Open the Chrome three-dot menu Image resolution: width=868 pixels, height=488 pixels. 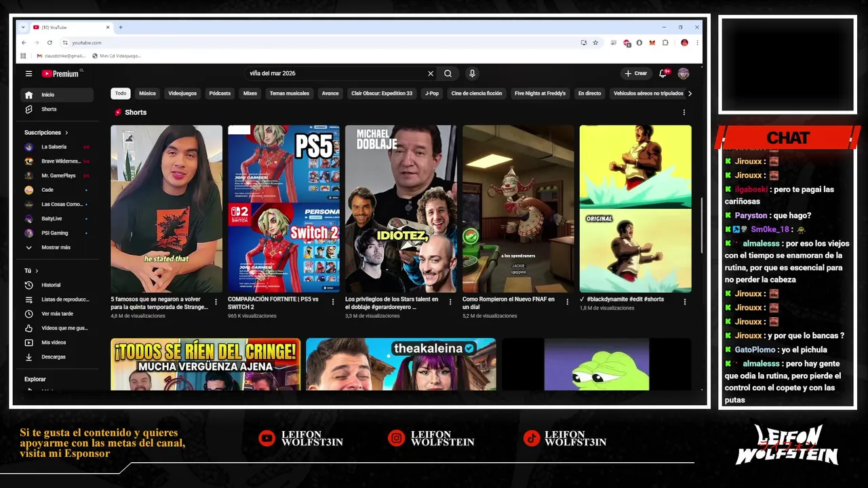click(x=697, y=43)
